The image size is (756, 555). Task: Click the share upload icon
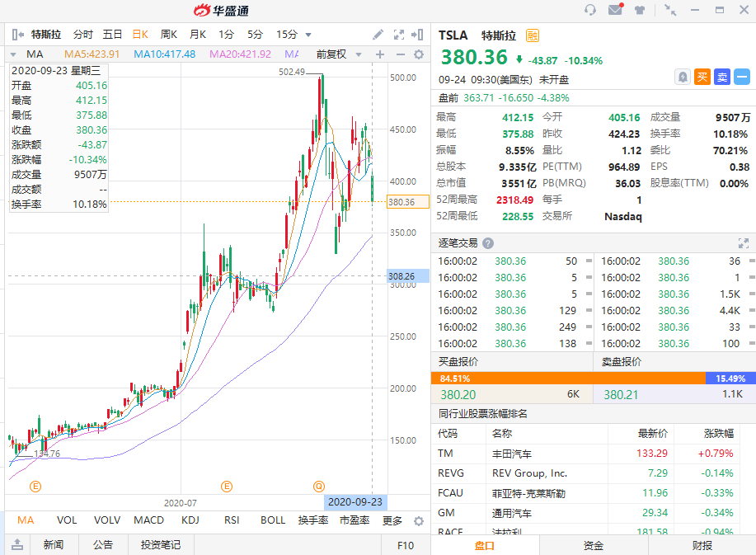pyautogui.click(x=16, y=545)
